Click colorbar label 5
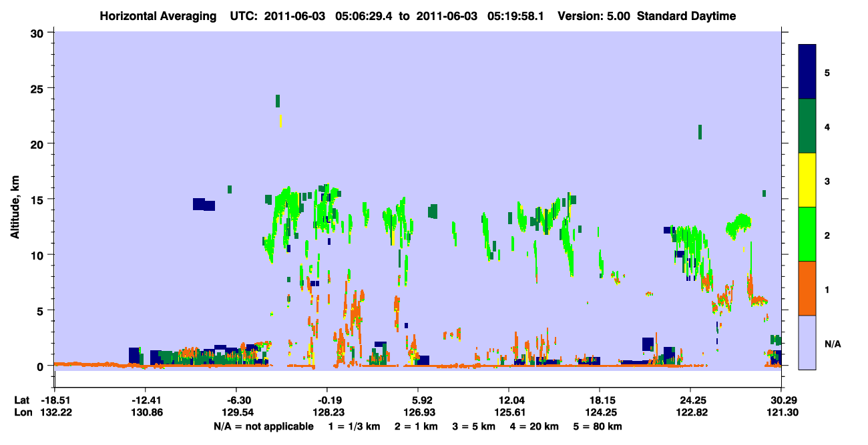Viewport: 868px width, 445px height. coord(827,72)
